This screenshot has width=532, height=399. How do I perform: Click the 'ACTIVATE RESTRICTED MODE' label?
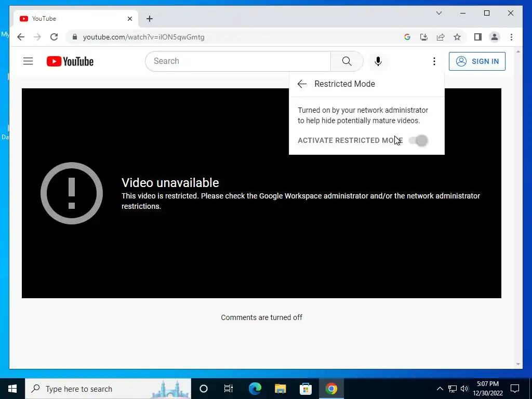tap(350, 140)
